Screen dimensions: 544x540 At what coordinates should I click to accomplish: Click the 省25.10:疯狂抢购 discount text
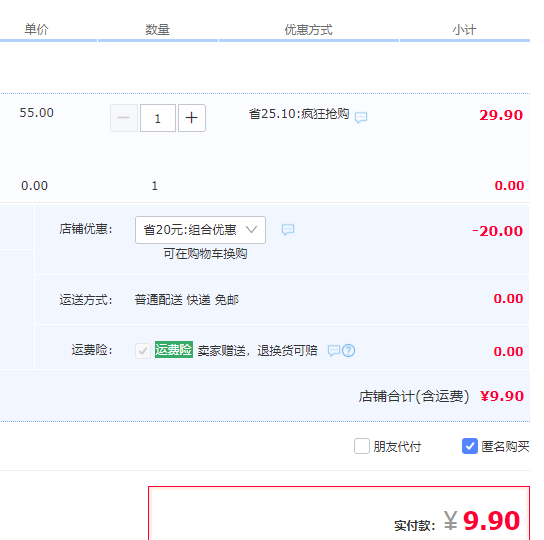coord(299,114)
